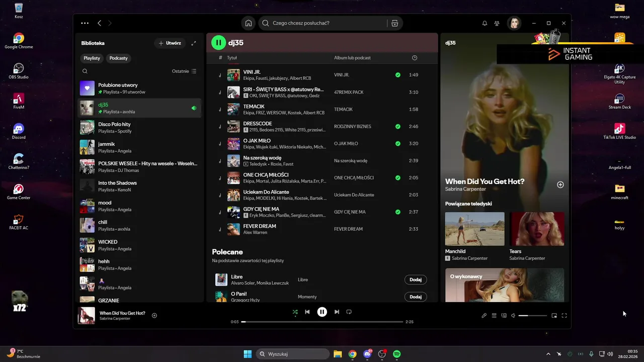This screenshot has height=362, width=644.
Task: Open Discord from the taskbar
Action: (367, 354)
